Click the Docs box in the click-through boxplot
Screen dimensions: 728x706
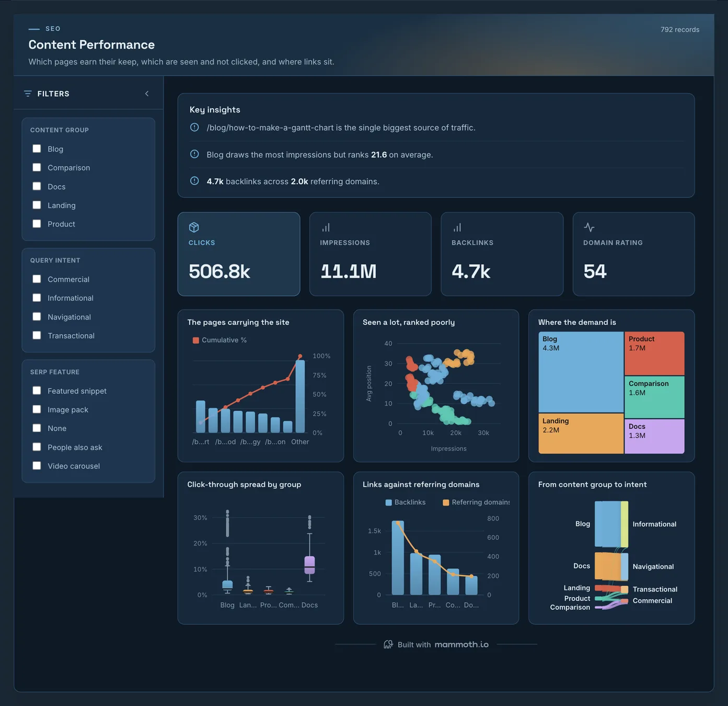click(309, 565)
